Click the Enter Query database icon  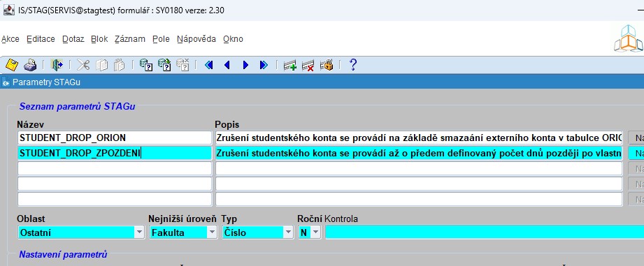[x=146, y=65]
